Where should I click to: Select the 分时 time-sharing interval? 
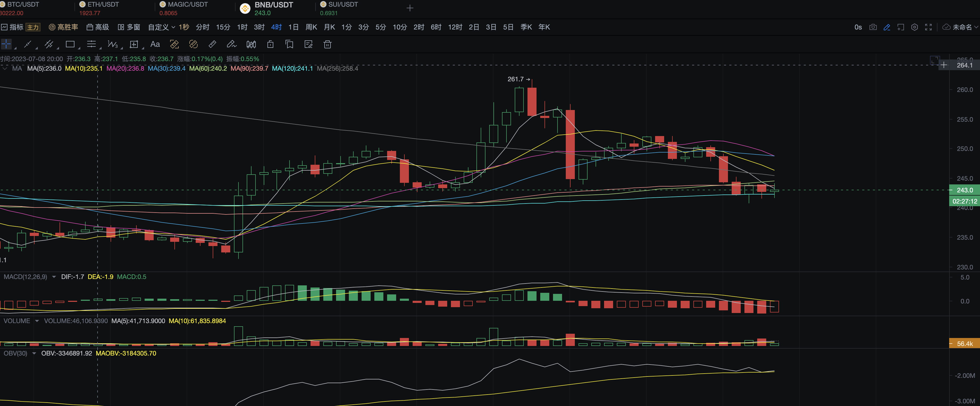tap(202, 27)
